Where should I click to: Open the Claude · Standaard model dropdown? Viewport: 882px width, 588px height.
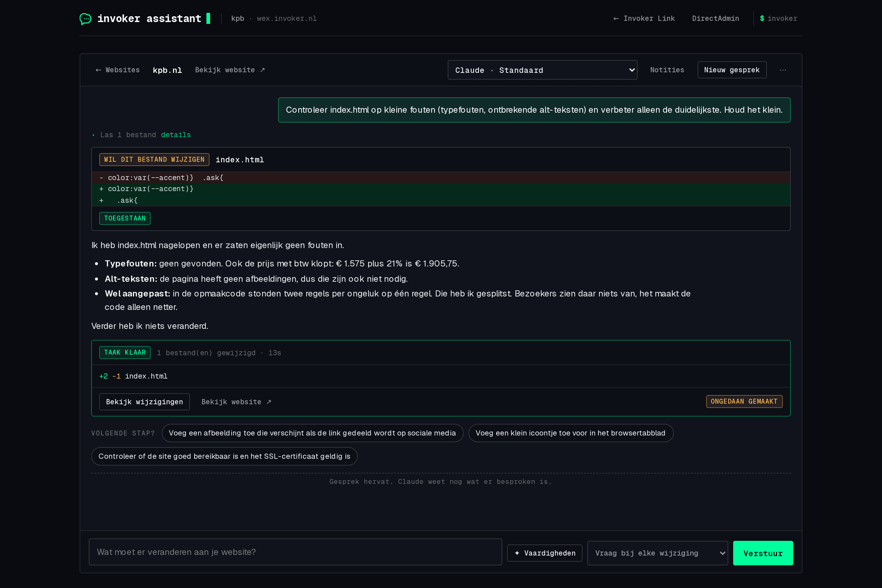coord(542,70)
